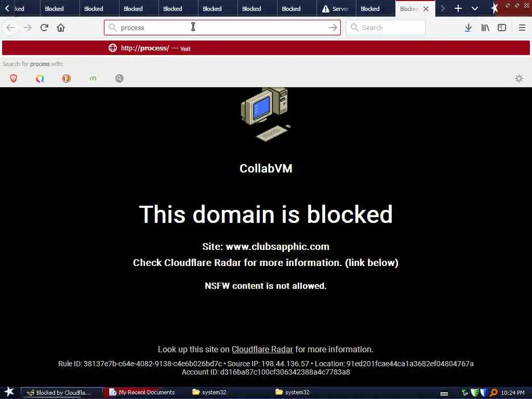The width and height of the screenshot is (532, 399).
Task: Open a new tab with plus
Action: [x=458, y=8]
